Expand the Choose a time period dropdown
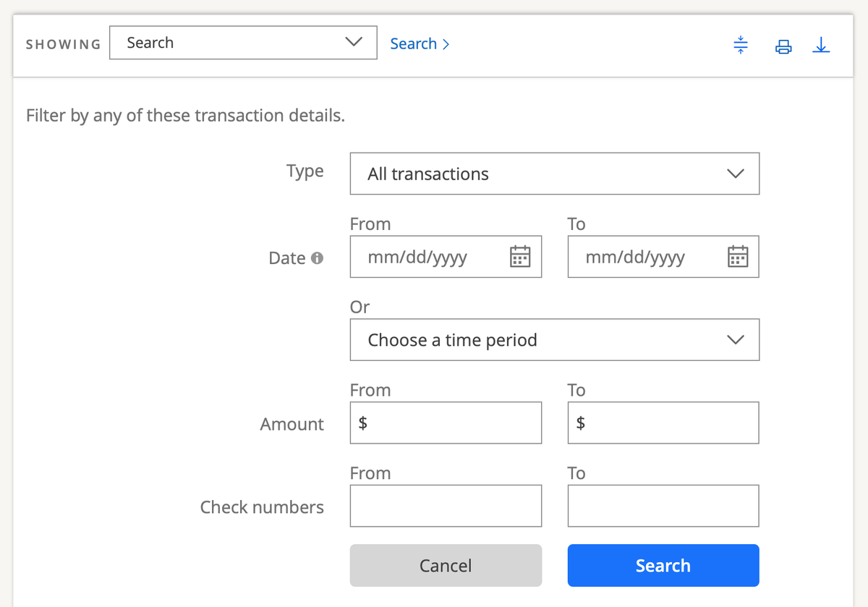Image resolution: width=868 pixels, height=607 pixels. 555,340
